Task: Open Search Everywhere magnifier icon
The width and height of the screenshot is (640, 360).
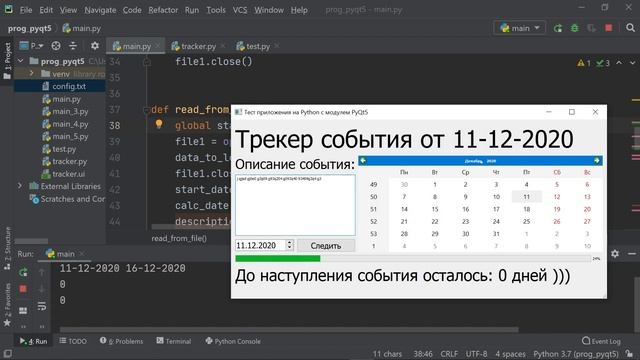Action: pos(630,28)
